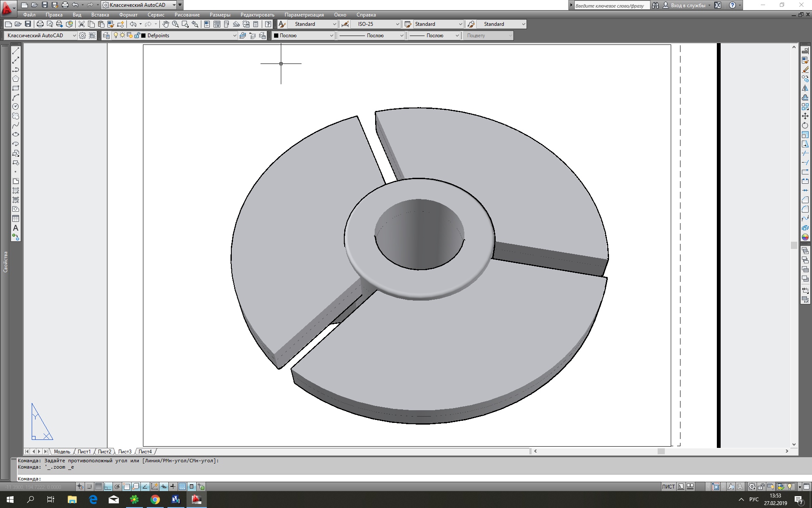812x508 pixels.
Task: Open the QuickCalc calculator icon
Action: pyautogui.click(x=256, y=24)
